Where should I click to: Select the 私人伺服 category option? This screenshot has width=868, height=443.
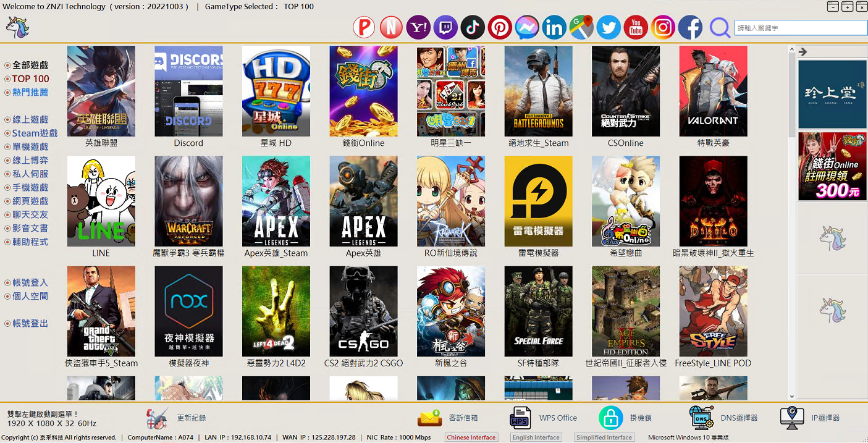point(26,174)
